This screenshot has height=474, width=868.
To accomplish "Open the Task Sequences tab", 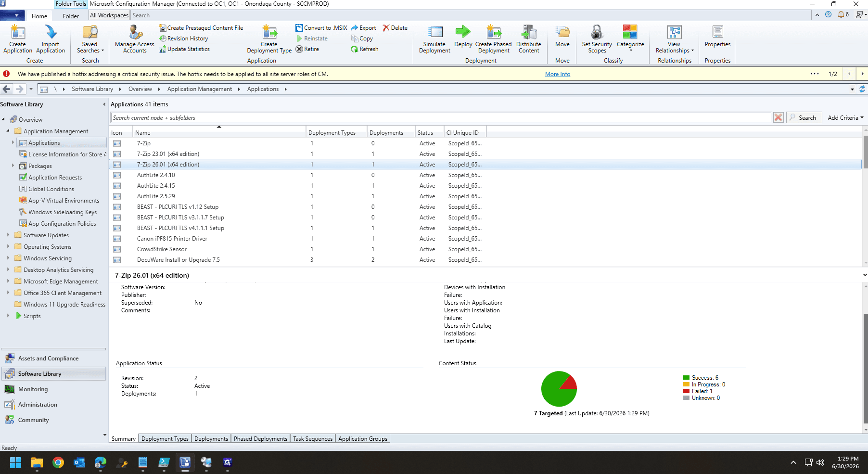I will (313, 439).
